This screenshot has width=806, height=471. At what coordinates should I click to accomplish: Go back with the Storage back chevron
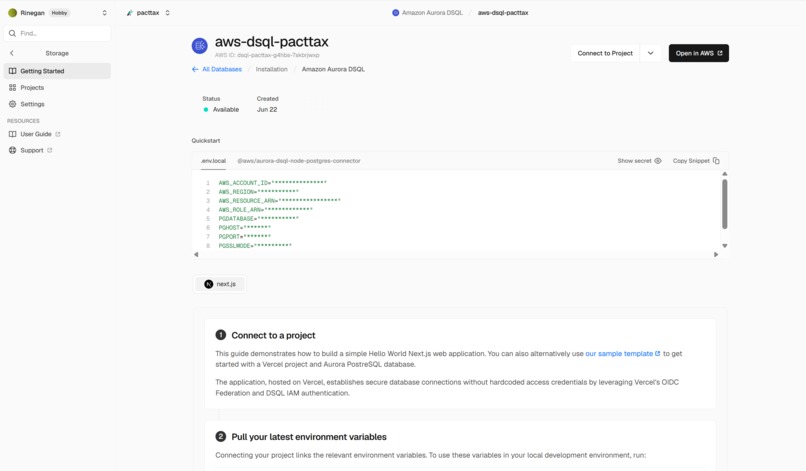[x=12, y=53]
